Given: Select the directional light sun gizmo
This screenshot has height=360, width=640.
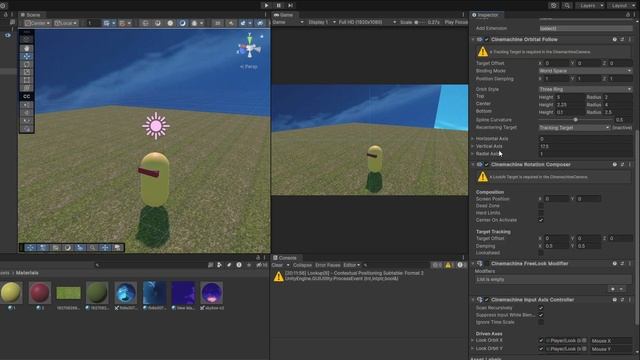Looking at the screenshot, I should tap(156, 126).
